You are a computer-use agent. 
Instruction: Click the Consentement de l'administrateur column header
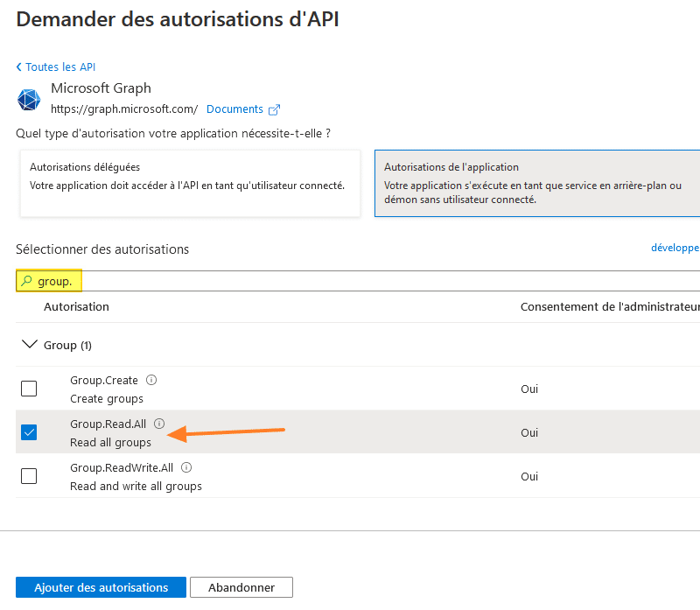tap(609, 307)
